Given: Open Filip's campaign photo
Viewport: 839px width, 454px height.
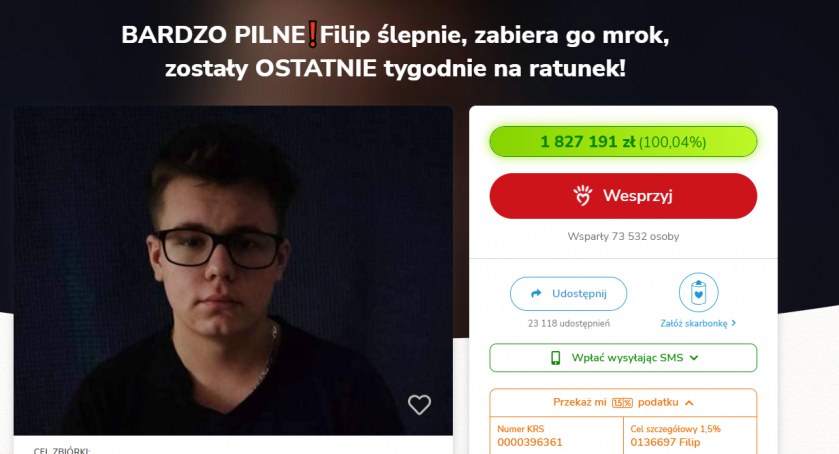Looking at the screenshot, I should click(x=233, y=270).
